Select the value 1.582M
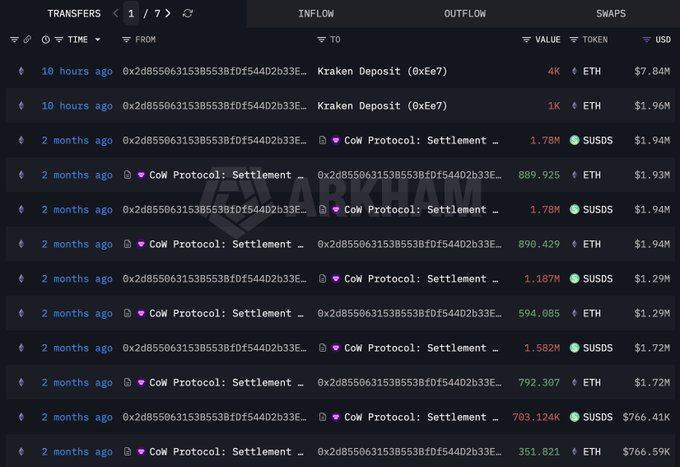This screenshot has height=467, width=680. pos(542,348)
